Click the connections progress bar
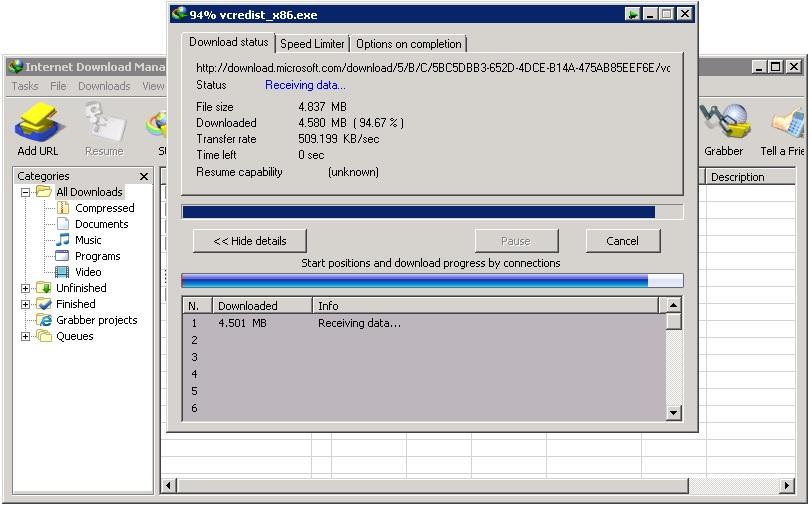The image size is (810, 506). pyautogui.click(x=432, y=280)
